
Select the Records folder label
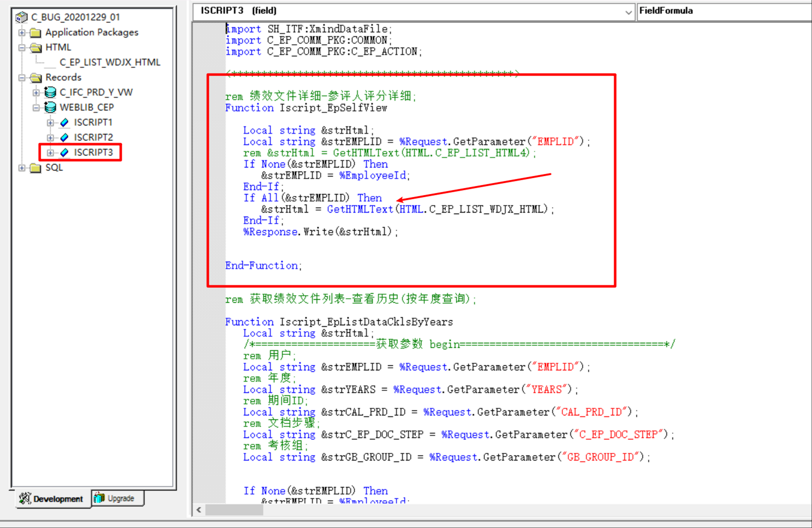click(63, 77)
